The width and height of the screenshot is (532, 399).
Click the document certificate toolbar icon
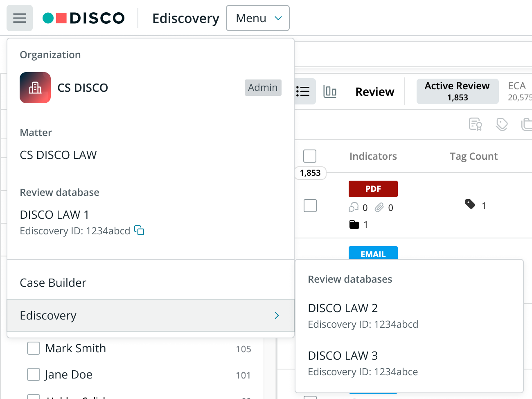tap(476, 124)
